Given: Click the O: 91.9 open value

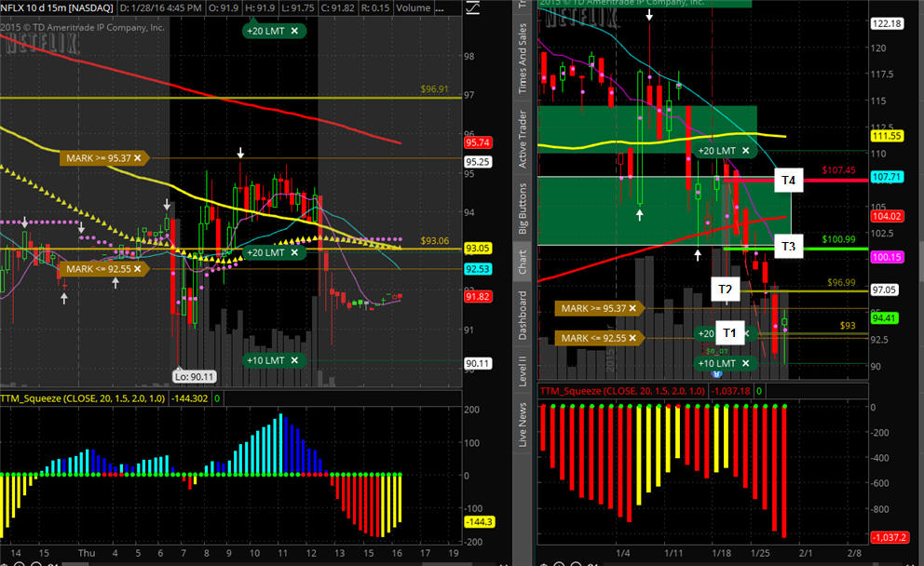Looking at the screenshot, I should 223,8.
